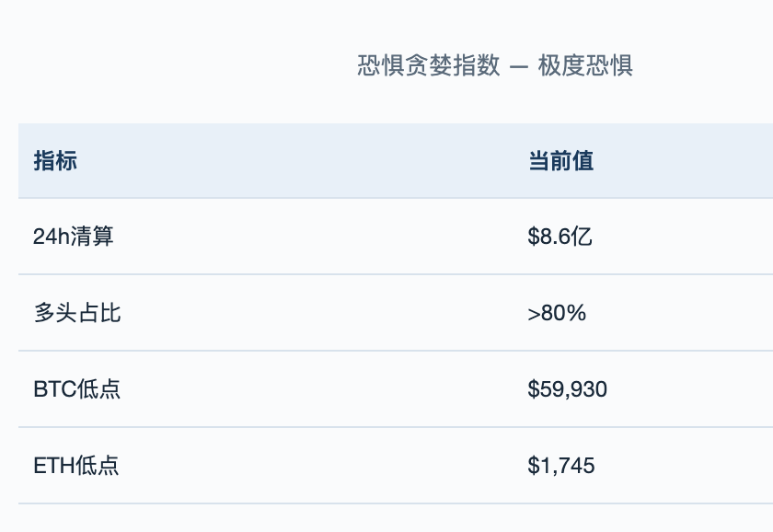Click the dollar sign before 59,930

(x=534, y=389)
